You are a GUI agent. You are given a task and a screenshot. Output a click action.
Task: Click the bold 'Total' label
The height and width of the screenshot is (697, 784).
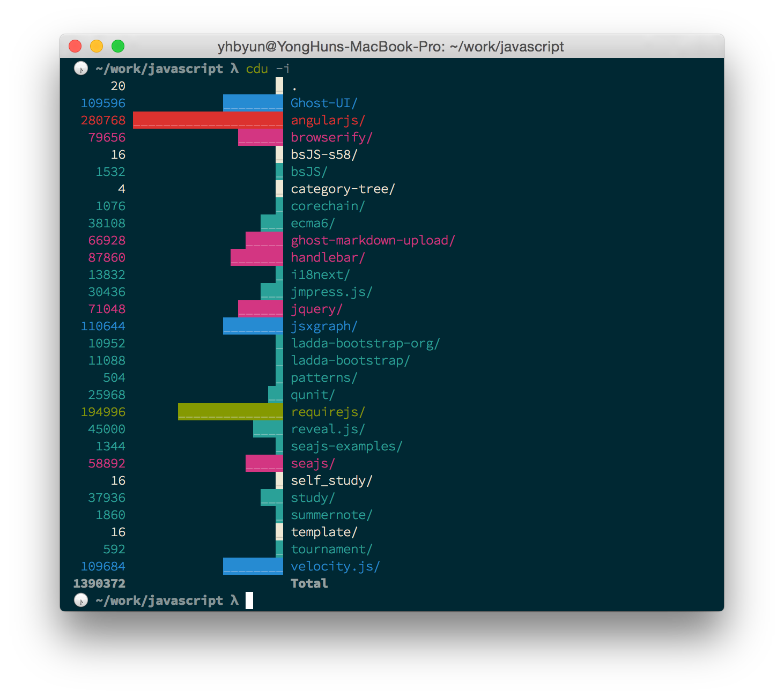click(309, 583)
